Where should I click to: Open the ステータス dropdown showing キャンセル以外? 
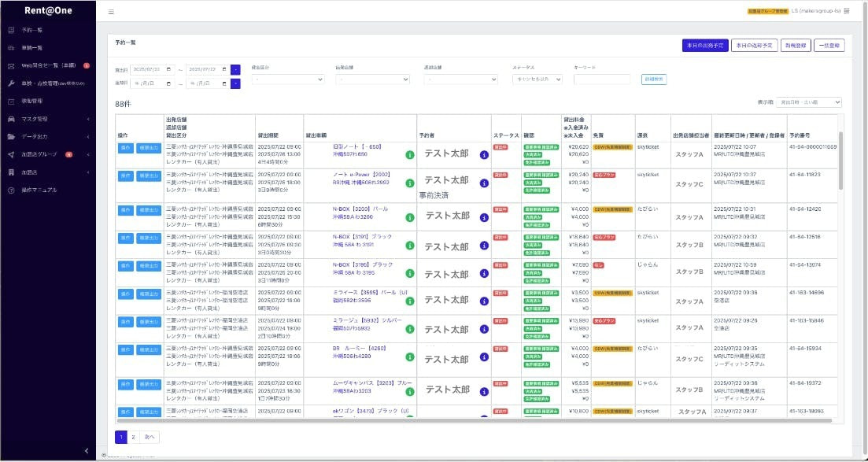[537, 79]
